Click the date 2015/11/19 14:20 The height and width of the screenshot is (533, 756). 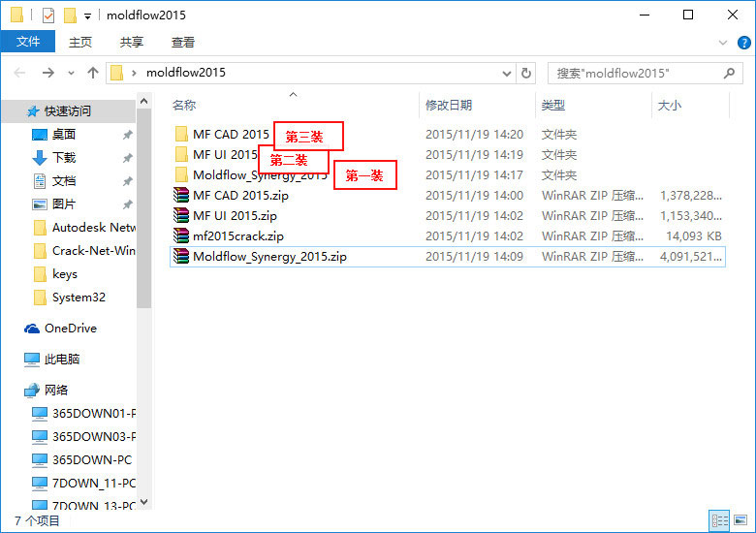(474, 135)
